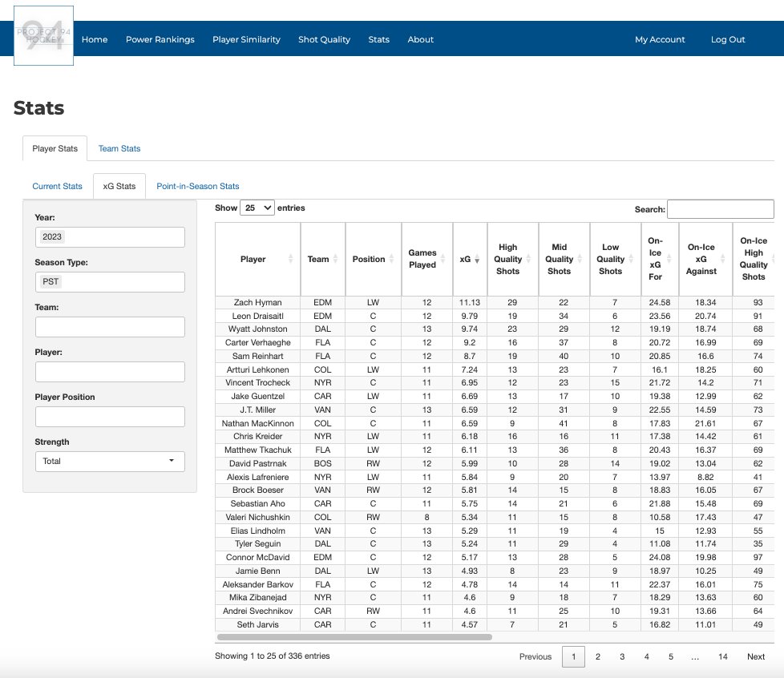Sort by Mid Quality Shots arrows
This screenshot has width=784, height=678.
580,259
